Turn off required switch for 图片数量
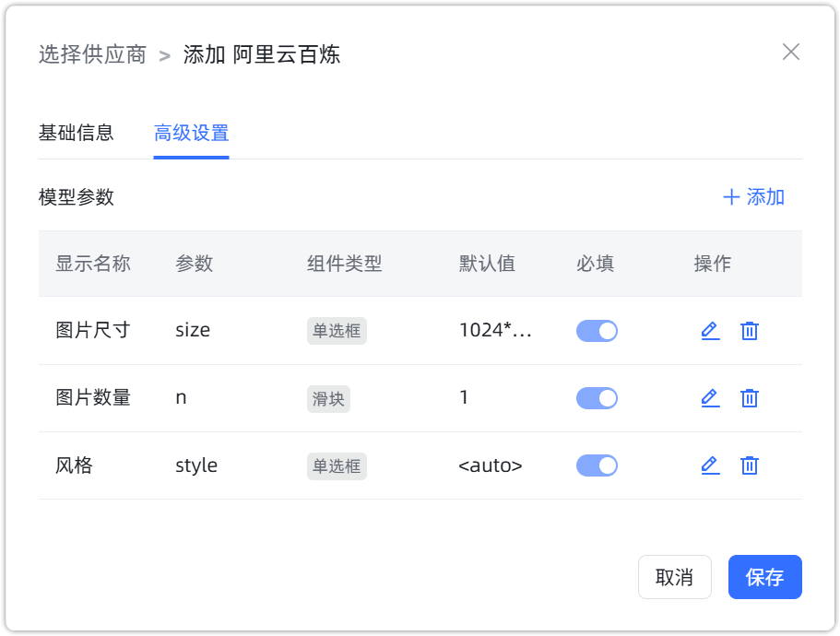Screen dimensions: 840x636 (x=597, y=397)
